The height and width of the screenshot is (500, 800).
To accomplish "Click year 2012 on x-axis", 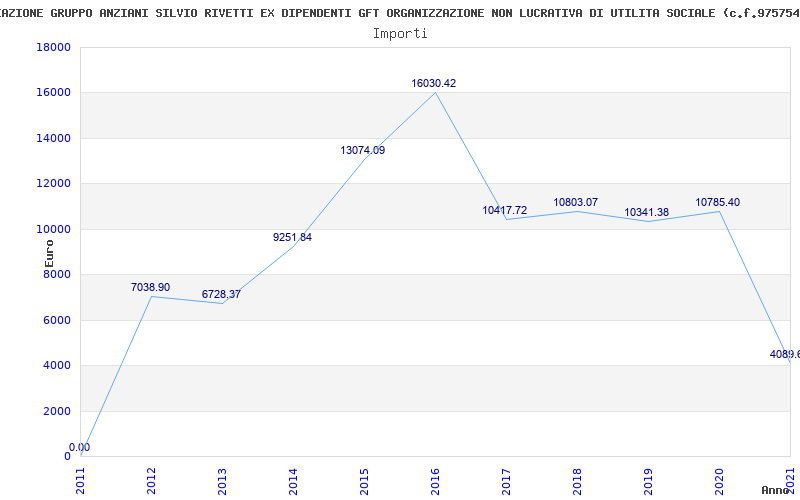I will coord(152,482).
